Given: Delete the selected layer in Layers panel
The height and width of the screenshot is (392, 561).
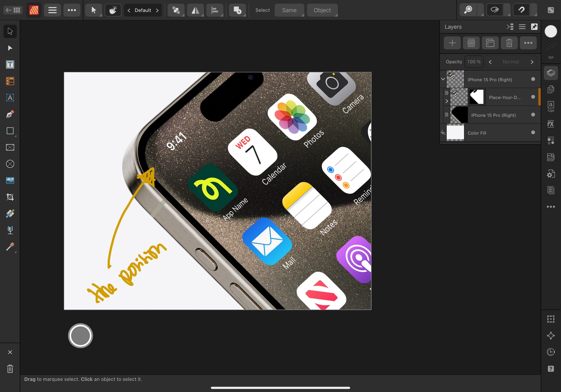Looking at the screenshot, I should [x=509, y=43].
